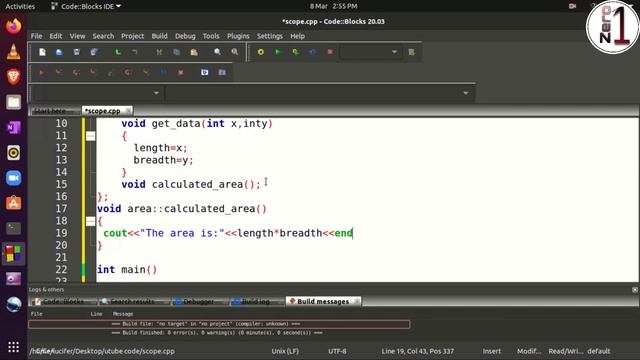Switch to Code::Blocks log tab
Viewport: 640px width, 360px height.
63,301
